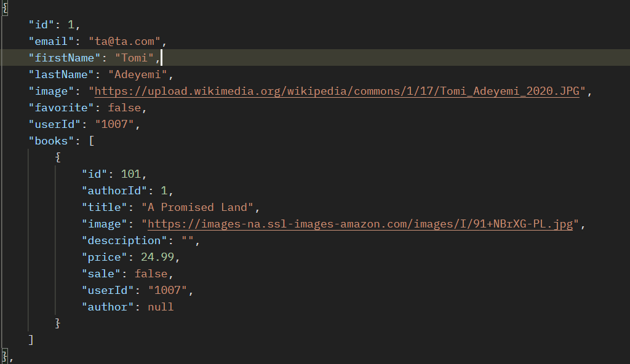Click the closing bracket of the books array
The image size is (630, 364).
[x=31, y=340]
